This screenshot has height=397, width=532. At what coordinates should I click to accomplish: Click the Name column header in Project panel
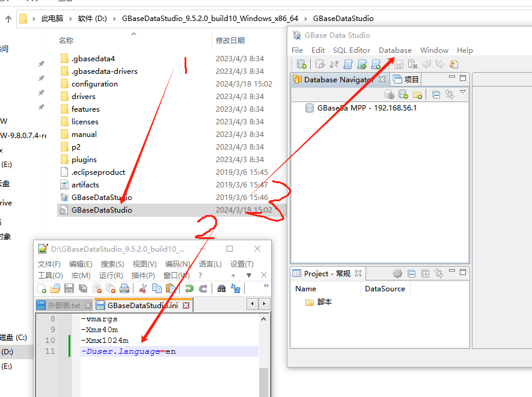(305, 288)
